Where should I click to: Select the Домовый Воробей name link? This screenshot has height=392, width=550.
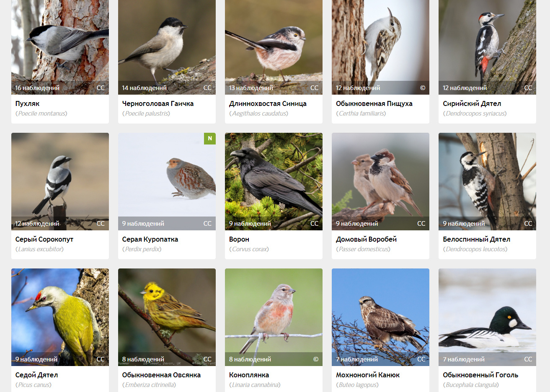tap(366, 239)
